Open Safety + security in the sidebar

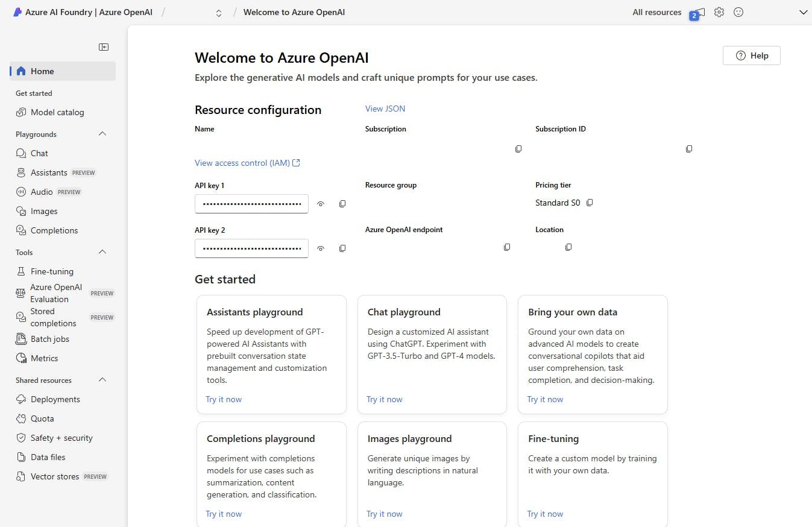[63, 438]
